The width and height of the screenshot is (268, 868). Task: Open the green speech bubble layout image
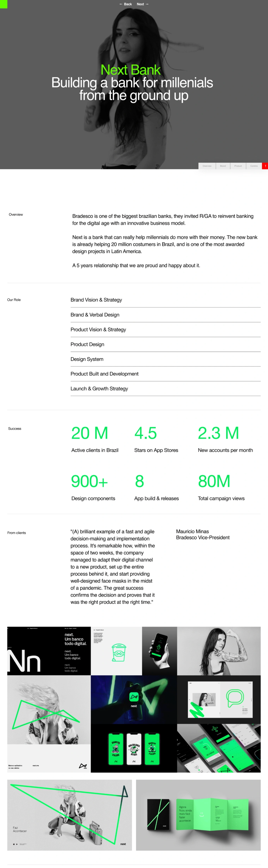click(219, 699)
